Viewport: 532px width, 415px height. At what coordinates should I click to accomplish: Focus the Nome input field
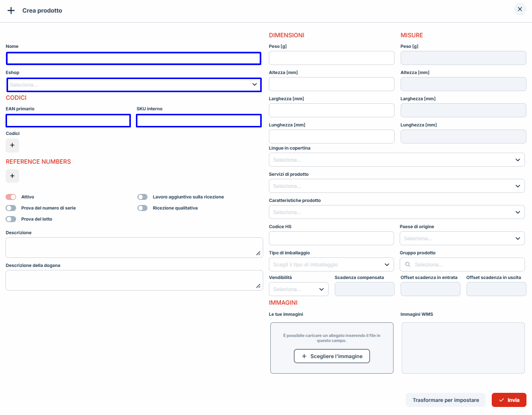tap(133, 58)
